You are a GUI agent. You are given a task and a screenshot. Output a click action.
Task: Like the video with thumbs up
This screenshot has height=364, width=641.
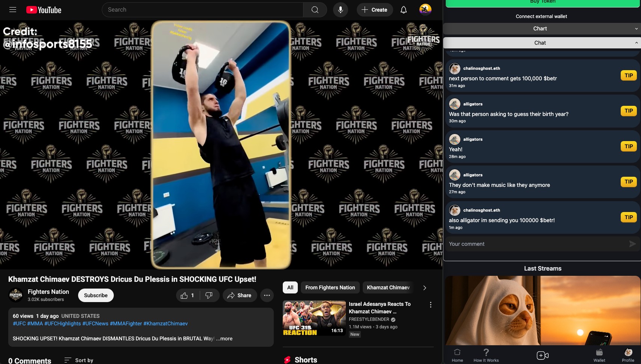[188, 295]
